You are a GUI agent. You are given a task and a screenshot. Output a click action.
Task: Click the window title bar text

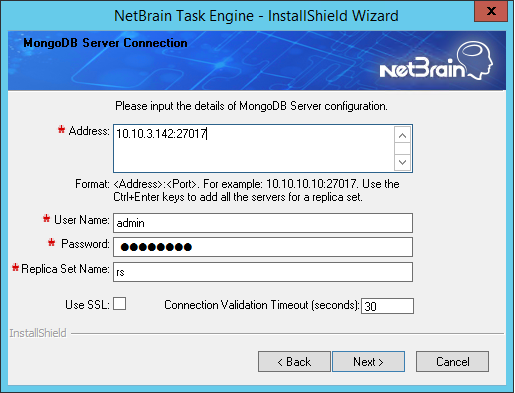(256, 16)
